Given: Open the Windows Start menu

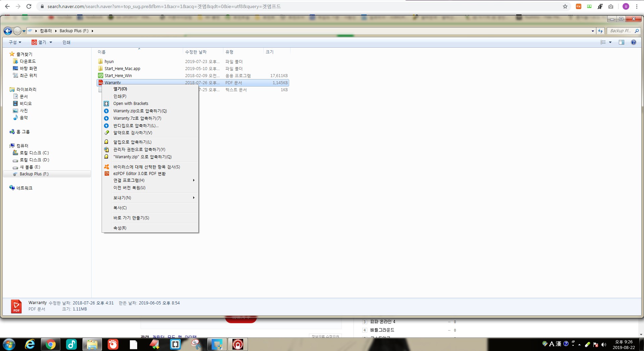Looking at the screenshot, I should coord(9,344).
